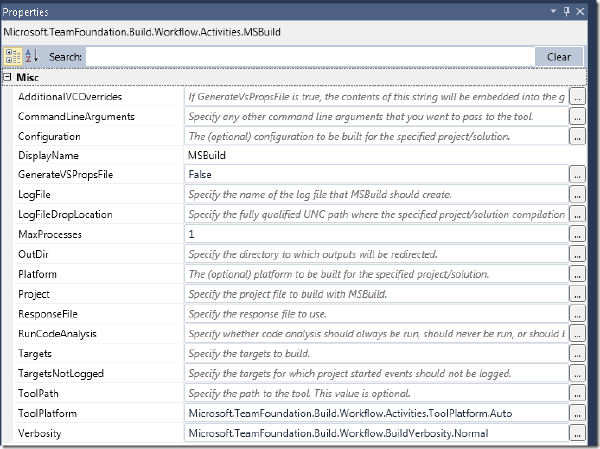Edit the OutDir value field
Viewport: 600px width, 449px height.
click(376, 254)
